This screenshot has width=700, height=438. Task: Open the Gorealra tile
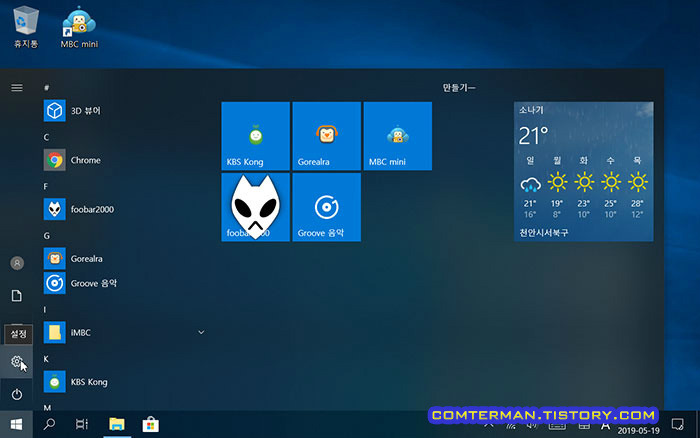pyautogui.click(x=326, y=136)
